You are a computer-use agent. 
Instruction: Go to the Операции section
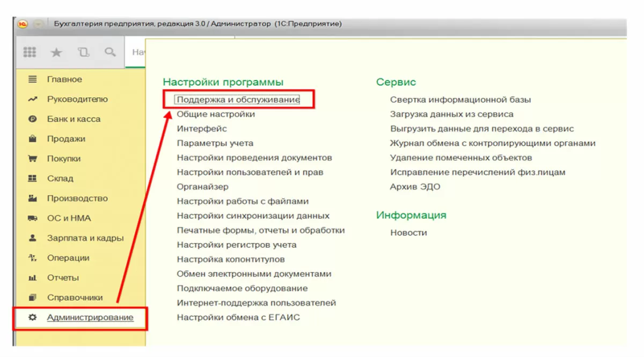pos(68,258)
